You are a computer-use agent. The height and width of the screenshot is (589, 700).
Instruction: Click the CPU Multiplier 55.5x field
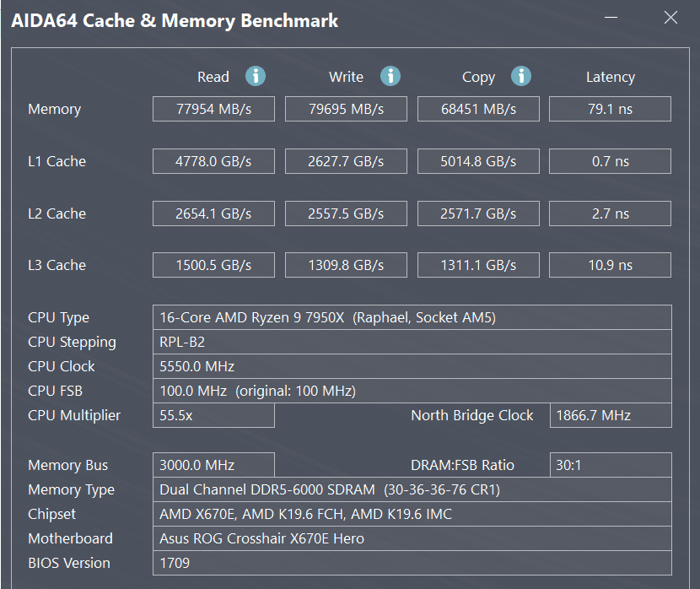click(x=213, y=415)
